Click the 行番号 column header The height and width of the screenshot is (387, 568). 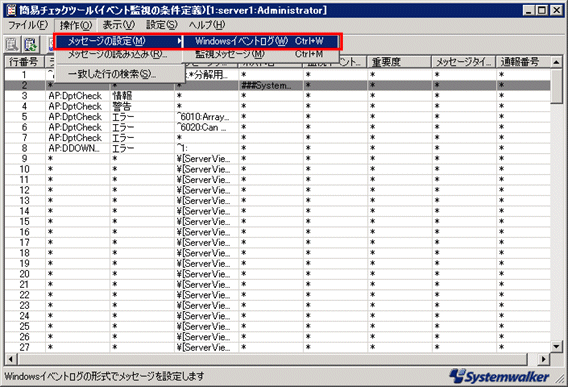coord(24,62)
